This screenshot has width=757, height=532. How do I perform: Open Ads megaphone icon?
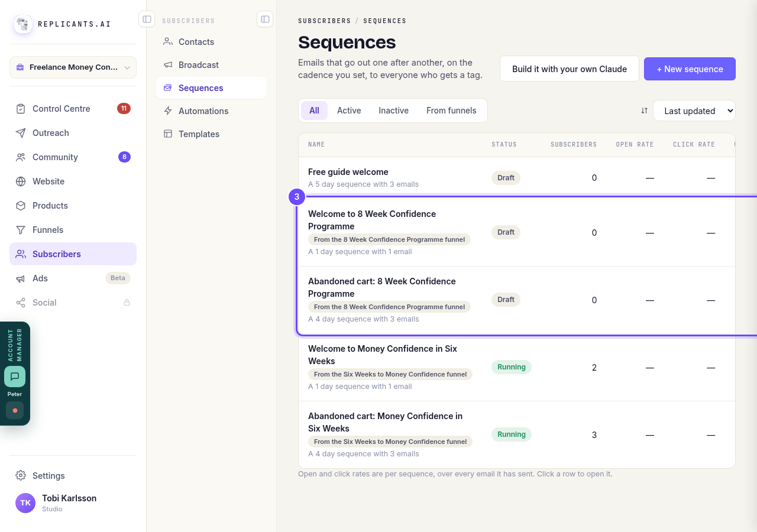[x=21, y=278]
